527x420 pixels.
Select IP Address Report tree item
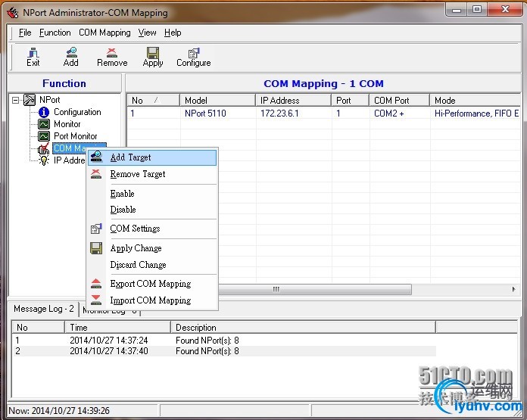[x=69, y=160]
